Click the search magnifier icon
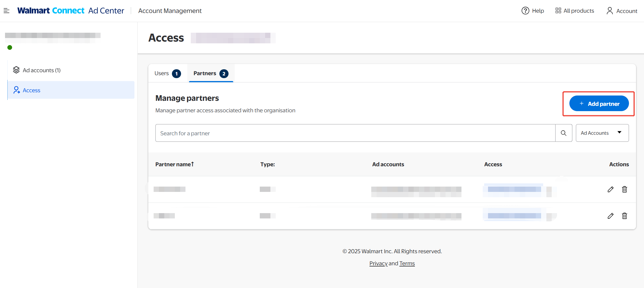The height and width of the screenshot is (288, 644). click(x=563, y=133)
